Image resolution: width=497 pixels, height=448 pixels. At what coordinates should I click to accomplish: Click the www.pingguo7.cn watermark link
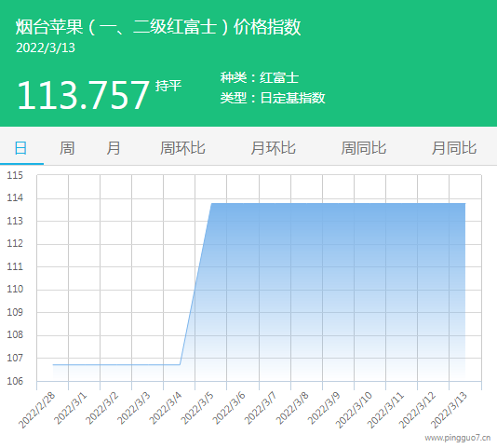tap(458, 438)
